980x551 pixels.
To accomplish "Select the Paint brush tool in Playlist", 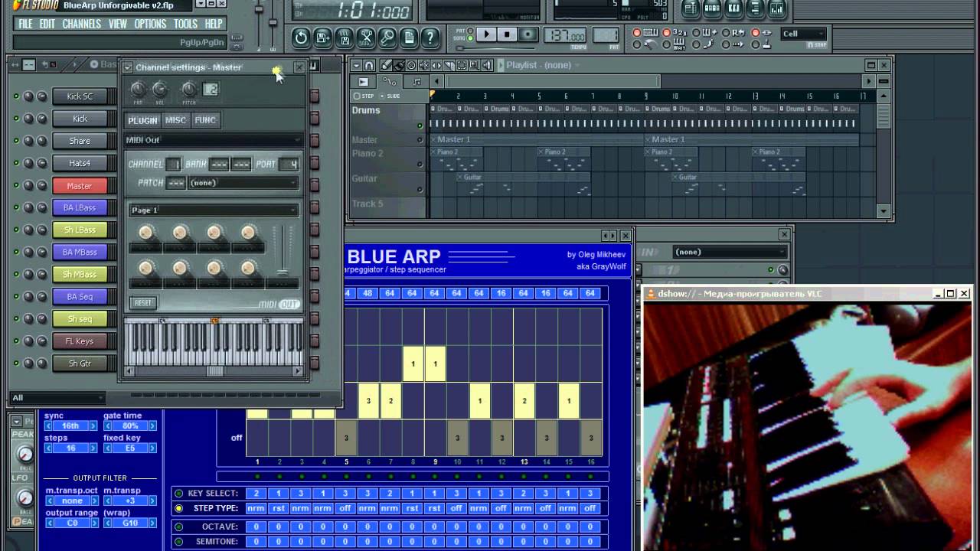I will [399, 65].
